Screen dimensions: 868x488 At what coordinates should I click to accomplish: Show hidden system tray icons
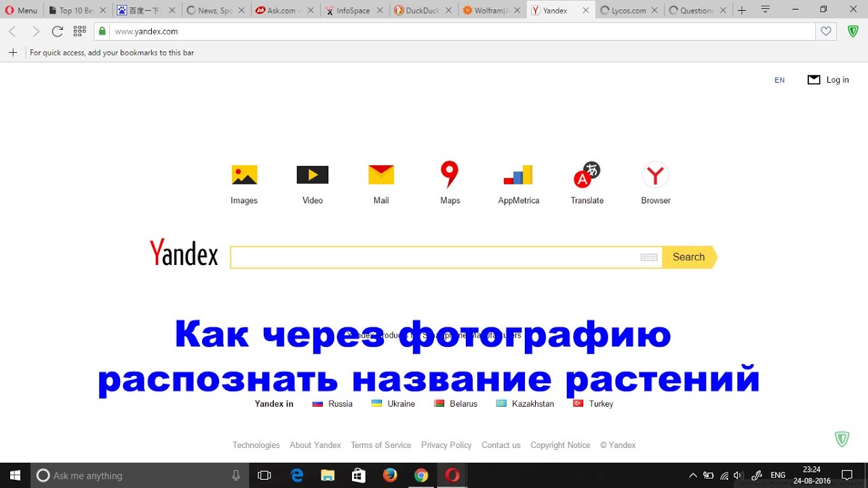coord(692,475)
